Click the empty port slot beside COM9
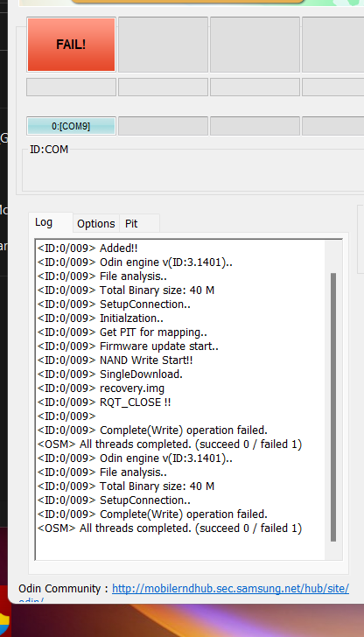The image size is (364, 637). [163, 126]
